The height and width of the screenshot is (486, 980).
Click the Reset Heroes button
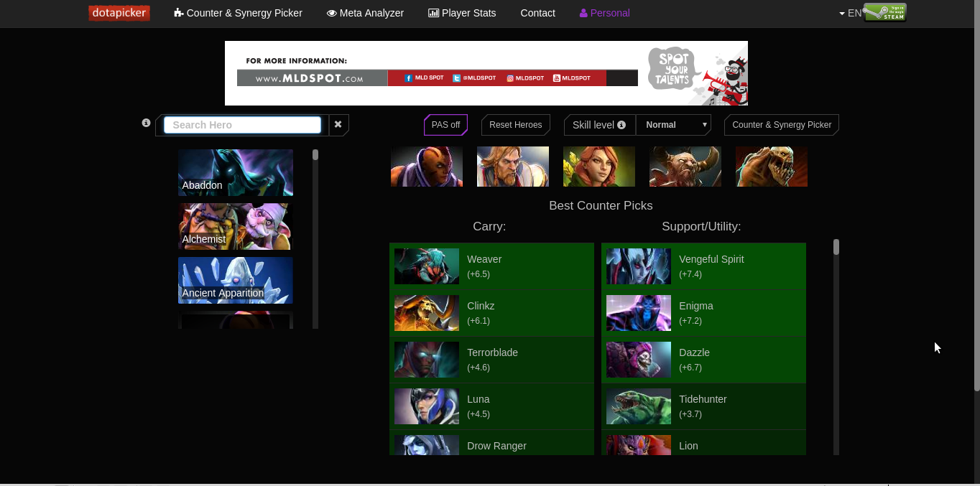[x=515, y=125]
